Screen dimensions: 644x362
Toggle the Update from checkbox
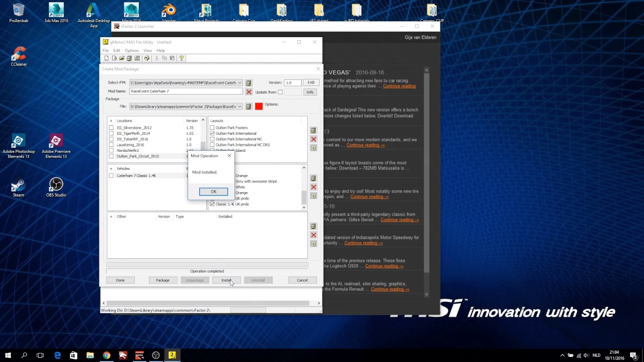tap(280, 92)
